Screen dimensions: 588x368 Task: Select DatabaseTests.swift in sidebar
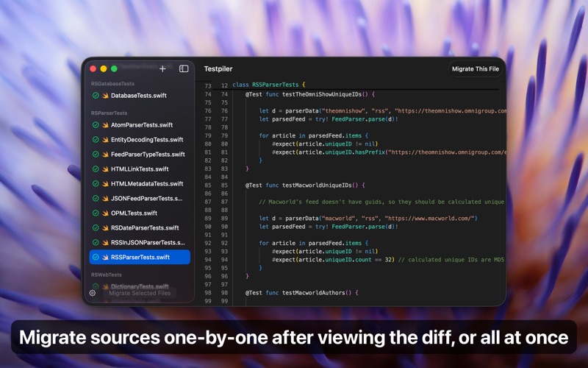coord(140,96)
